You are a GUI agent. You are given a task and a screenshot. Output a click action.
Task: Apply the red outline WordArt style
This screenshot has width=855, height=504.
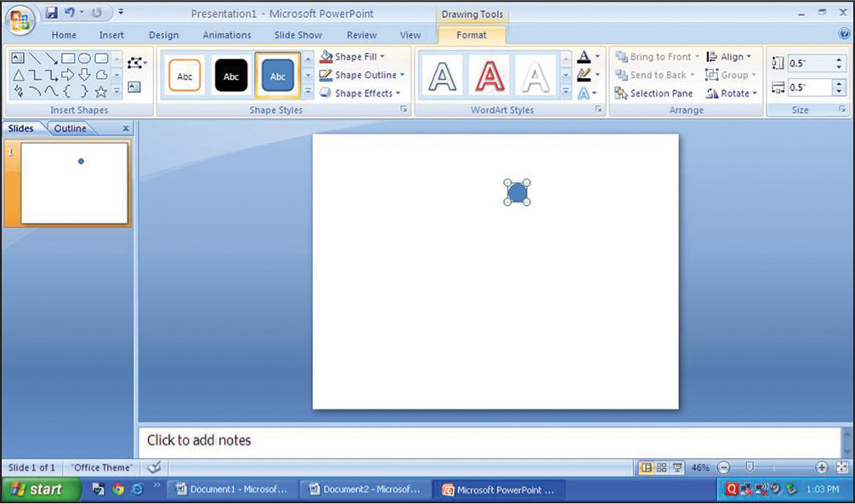coord(490,76)
